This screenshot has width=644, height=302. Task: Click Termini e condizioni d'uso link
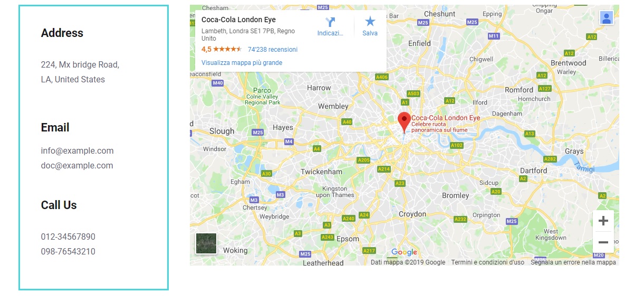[488, 262]
